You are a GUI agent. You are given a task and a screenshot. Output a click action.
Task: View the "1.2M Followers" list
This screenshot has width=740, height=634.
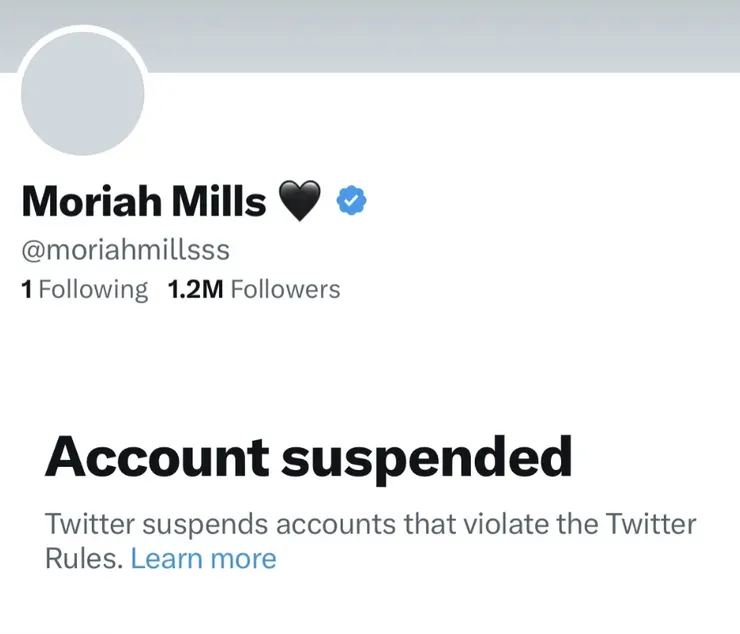(254, 290)
